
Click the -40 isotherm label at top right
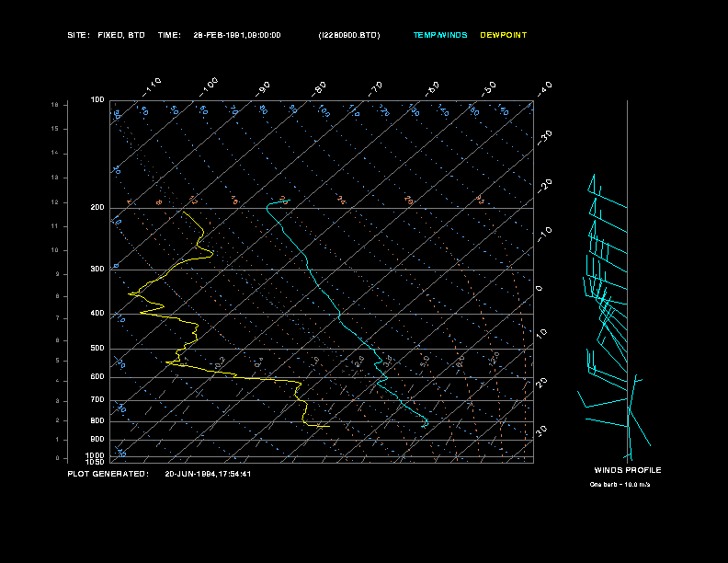click(x=544, y=88)
